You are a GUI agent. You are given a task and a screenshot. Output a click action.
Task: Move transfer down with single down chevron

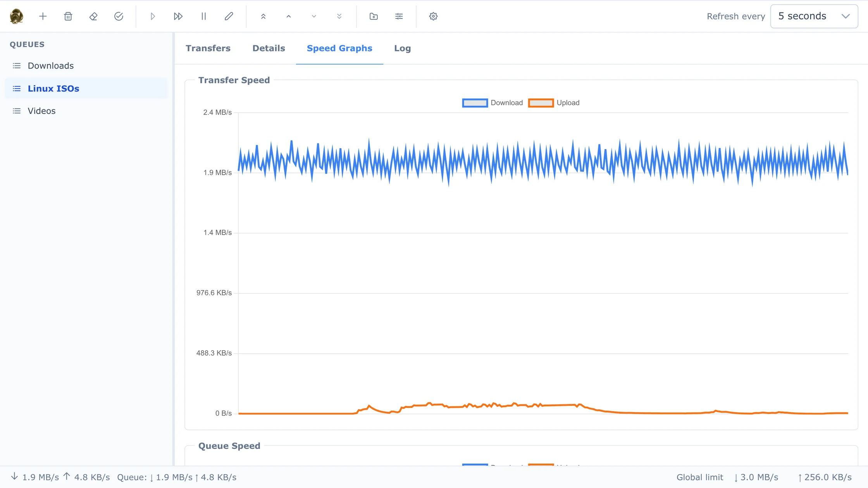click(x=314, y=16)
